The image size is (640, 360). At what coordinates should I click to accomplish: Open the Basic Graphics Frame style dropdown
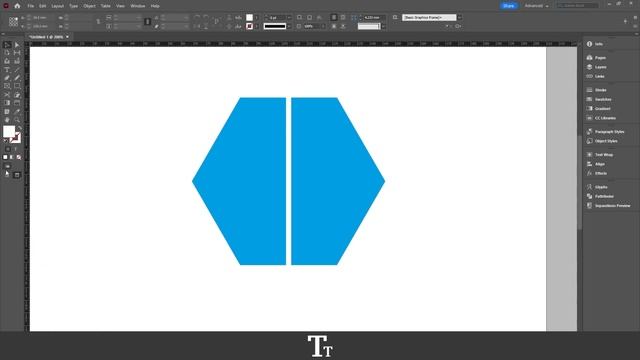460,18
